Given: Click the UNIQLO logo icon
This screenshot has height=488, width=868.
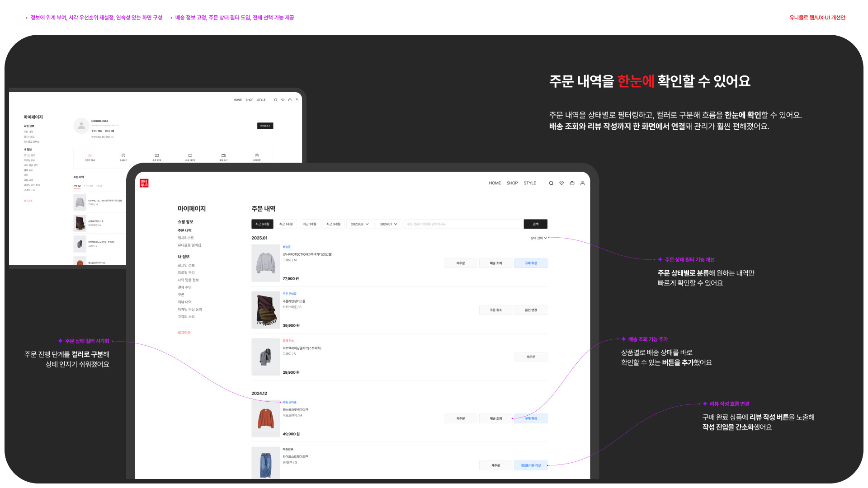Looking at the screenshot, I should (x=144, y=183).
